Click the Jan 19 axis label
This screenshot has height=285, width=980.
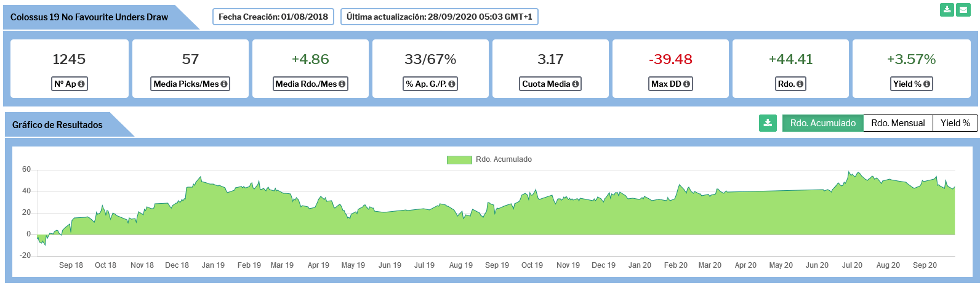(x=213, y=265)
